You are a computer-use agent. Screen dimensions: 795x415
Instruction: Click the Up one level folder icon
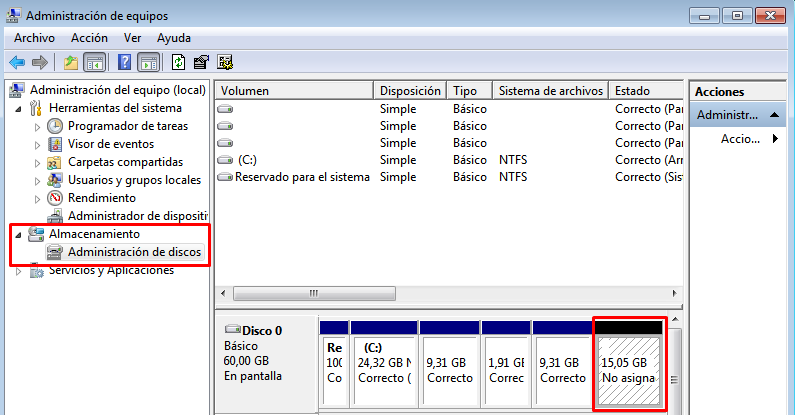(70, 62)
